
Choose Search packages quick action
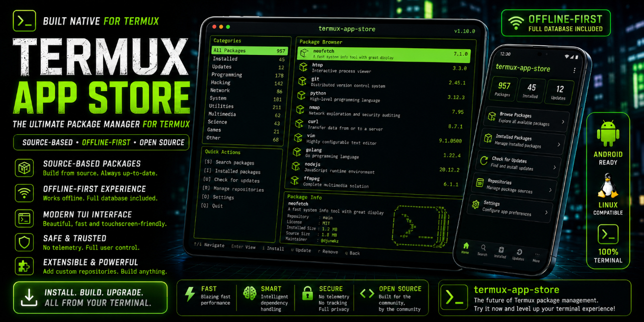coord(229,163)
